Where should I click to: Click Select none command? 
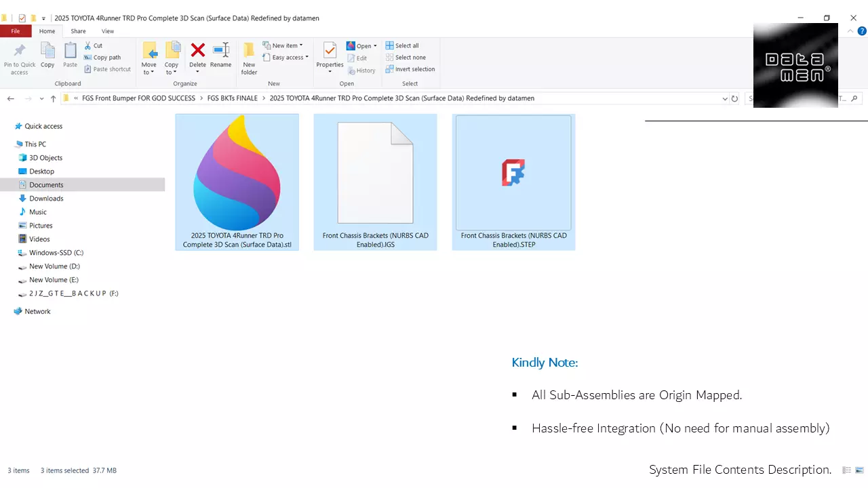[406, 58]
